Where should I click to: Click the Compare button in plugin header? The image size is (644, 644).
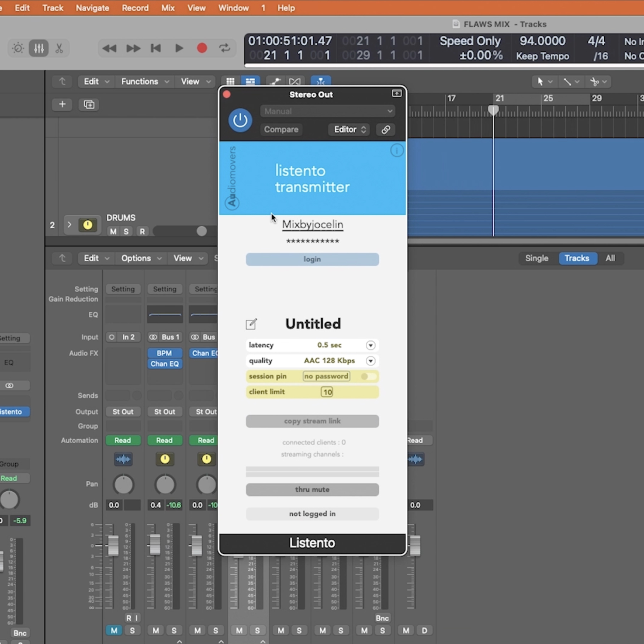click(281, 130)
